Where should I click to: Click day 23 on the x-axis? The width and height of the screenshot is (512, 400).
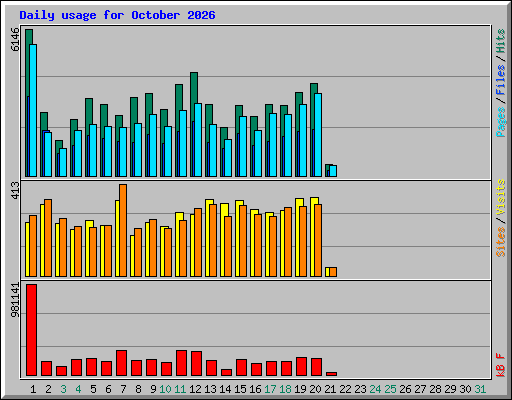pos(360,389)
